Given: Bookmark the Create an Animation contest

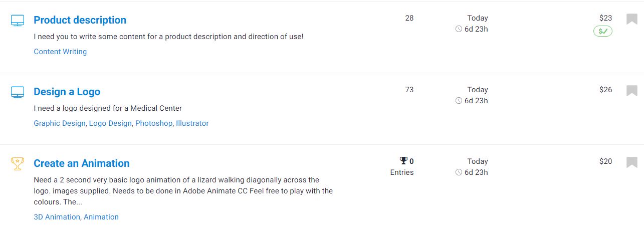Looking at the screenshot, I should (631, 162).
